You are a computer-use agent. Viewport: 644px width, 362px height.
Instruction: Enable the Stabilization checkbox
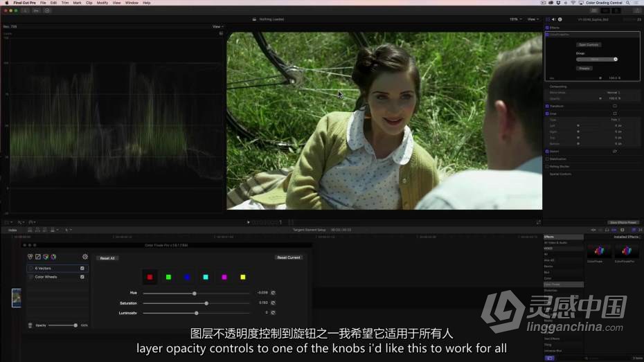click(x=547, y=159)
